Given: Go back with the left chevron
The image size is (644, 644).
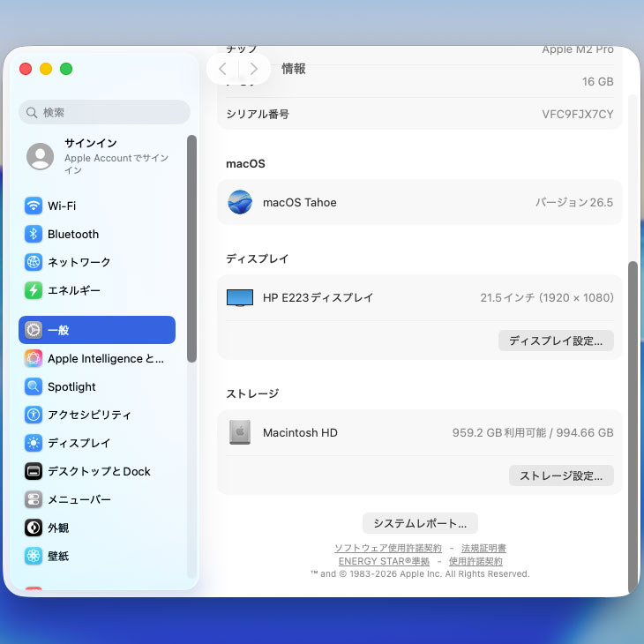Looking at the screenshot, I should point(222,69).
